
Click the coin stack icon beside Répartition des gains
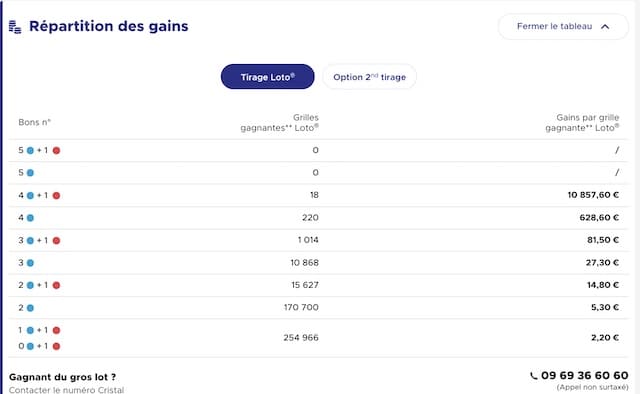coord(15,27)
